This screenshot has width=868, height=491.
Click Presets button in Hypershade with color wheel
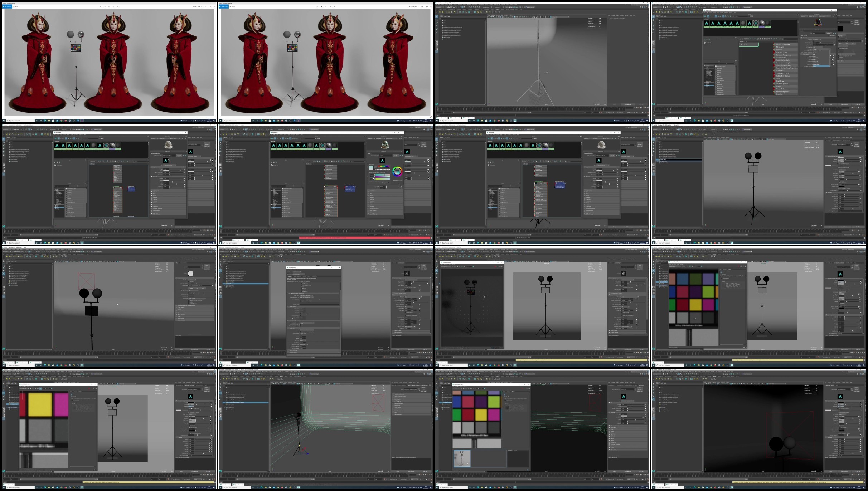tap(396, 156)
